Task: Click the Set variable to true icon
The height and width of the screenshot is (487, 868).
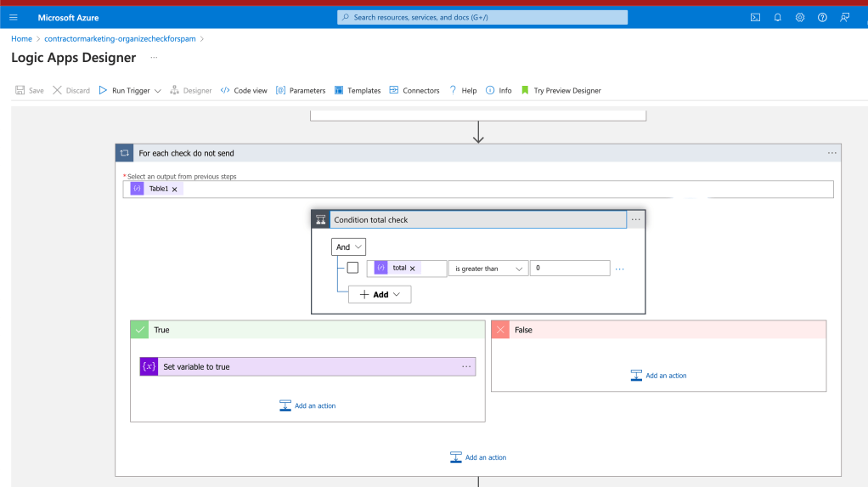Action: point(149,366)
